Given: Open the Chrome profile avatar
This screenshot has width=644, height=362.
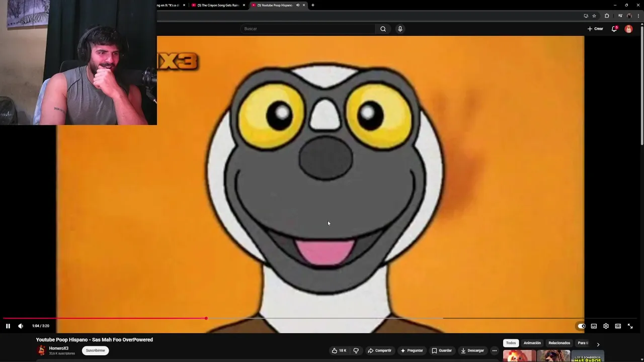Looking at the screenshot, I should pyautogui.click(x=629, y=16).
